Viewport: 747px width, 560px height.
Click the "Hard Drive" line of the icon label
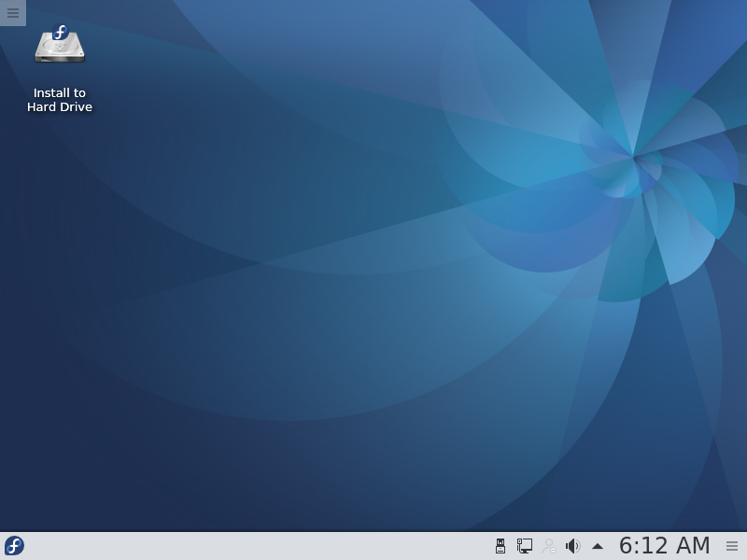click(60, 107)
